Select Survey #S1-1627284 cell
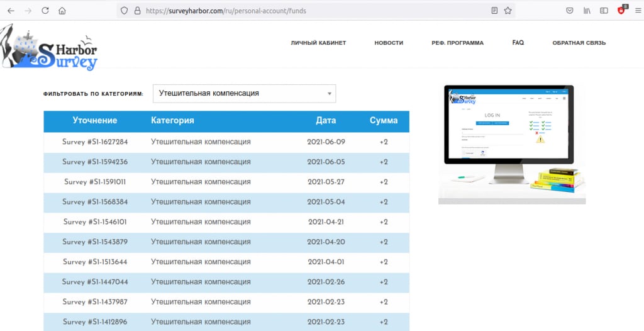Viewport: 644px width, 331px height. point(95,142)
